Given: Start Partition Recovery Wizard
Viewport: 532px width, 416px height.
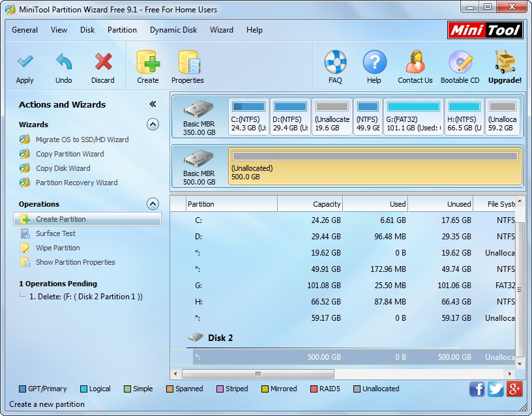Looking at the screenshot, I should click(x=77, y=183).
